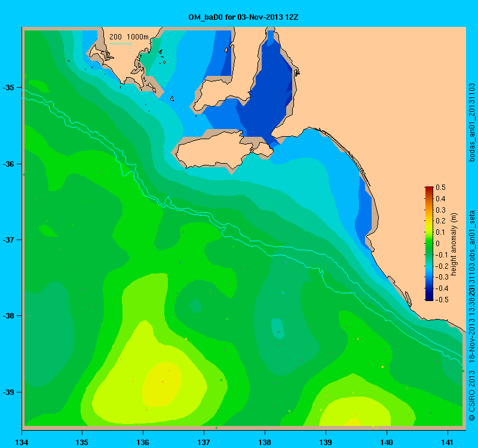Click the '© CSIRO 2013' copyright text
Screen dimensions: 478x448
[x=471, y=395]
